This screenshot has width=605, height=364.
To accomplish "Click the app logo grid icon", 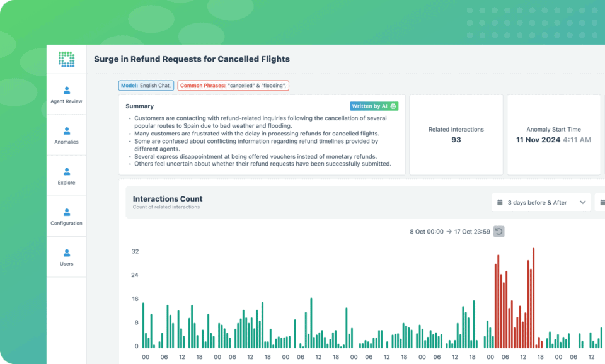I will coord(66,59).
